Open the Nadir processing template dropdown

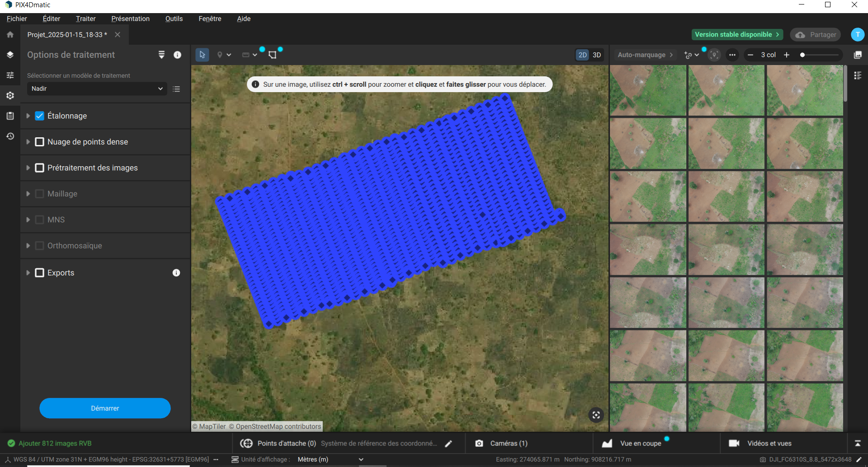[x=97, y=89]
